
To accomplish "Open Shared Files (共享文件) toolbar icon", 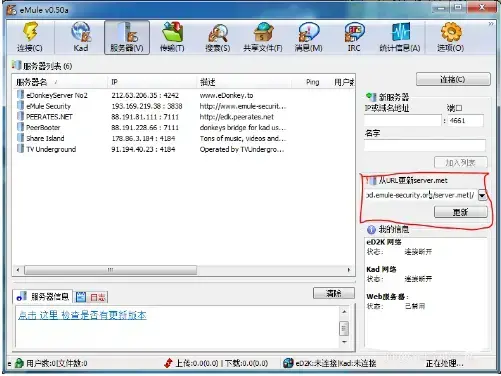I will tap(263, 37).
